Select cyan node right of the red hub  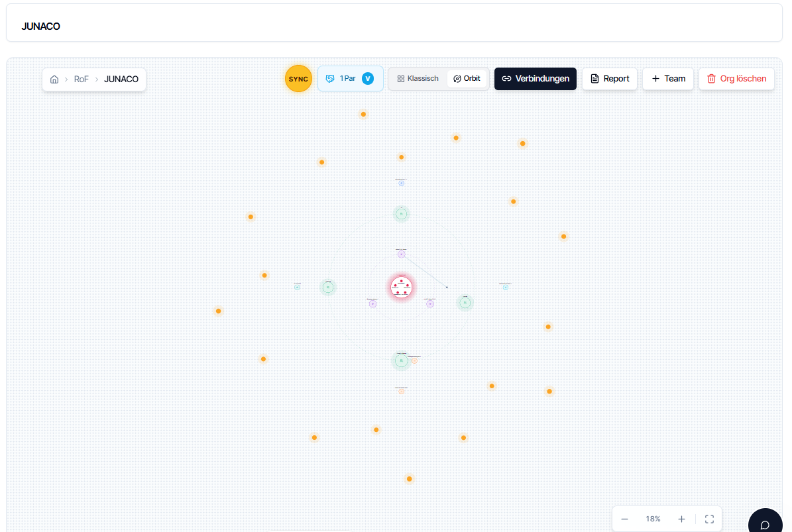(506, 287)
